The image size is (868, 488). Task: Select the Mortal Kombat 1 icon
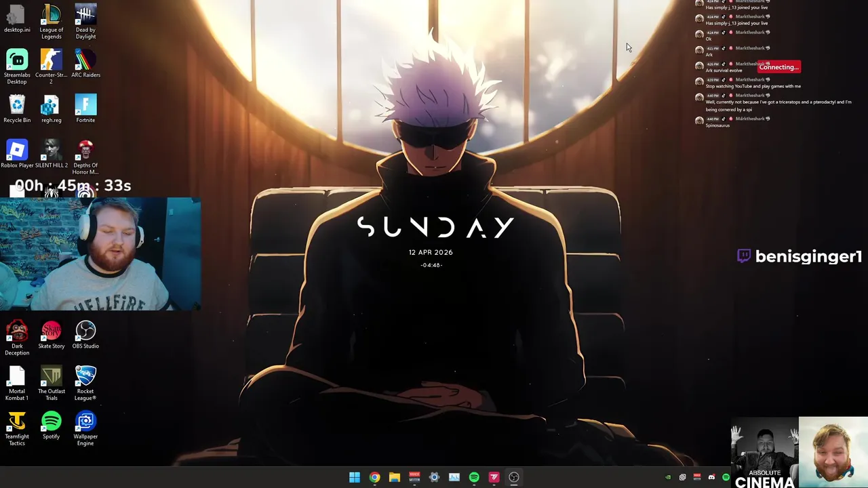(x=17, y=383)
